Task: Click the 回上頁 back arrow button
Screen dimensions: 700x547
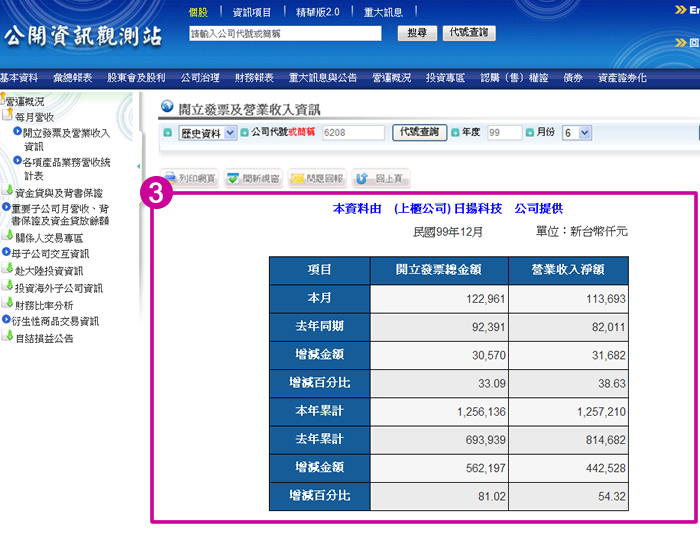Action: (380, 178)
